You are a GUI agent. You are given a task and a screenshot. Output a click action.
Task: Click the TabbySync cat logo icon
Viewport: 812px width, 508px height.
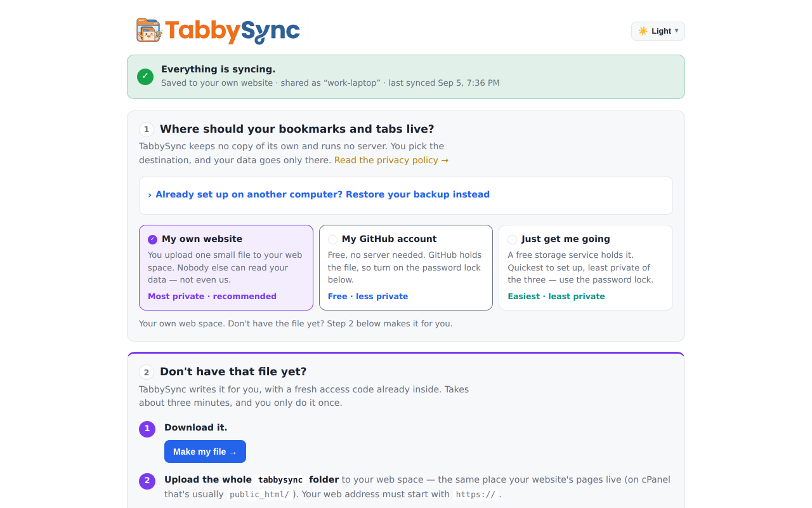tap(149, 30)
